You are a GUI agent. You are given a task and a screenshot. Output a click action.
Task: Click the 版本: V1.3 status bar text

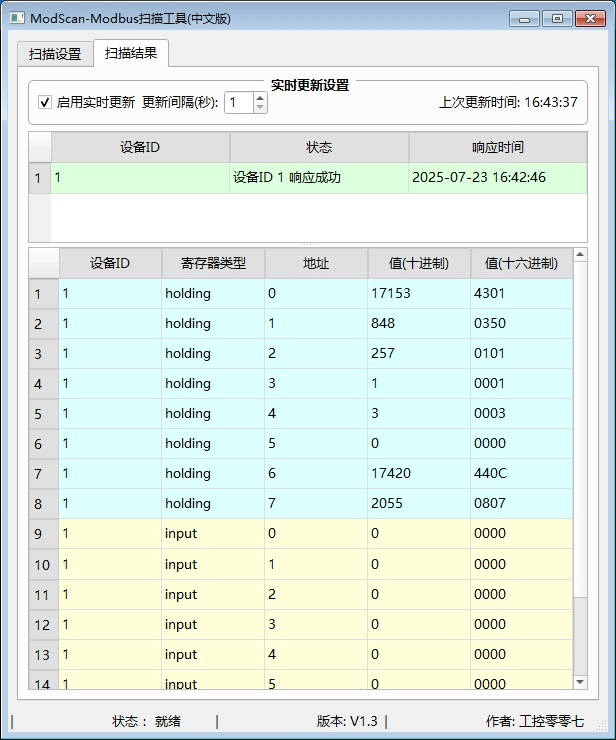coord(347,721)
